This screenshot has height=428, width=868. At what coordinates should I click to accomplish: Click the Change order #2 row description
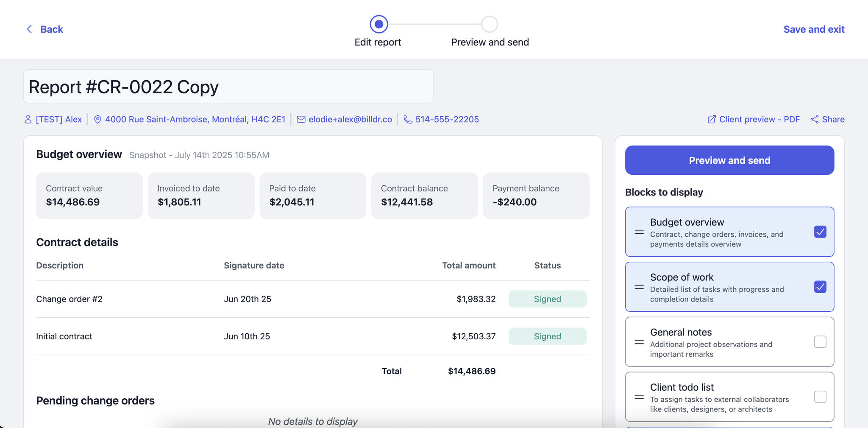tap(69, 299)
